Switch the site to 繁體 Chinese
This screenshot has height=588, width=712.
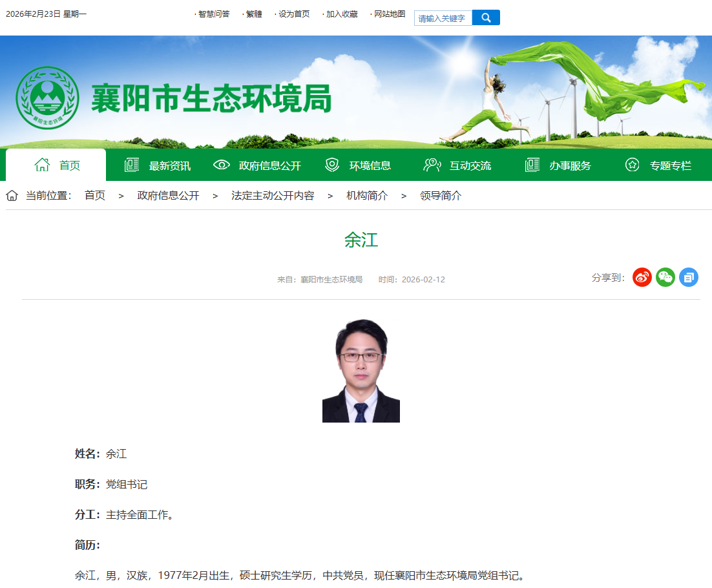[252, 14]
